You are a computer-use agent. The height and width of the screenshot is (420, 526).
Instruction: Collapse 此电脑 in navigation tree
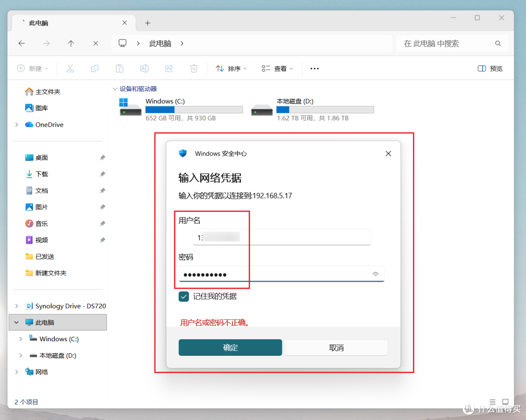point(17,323)
